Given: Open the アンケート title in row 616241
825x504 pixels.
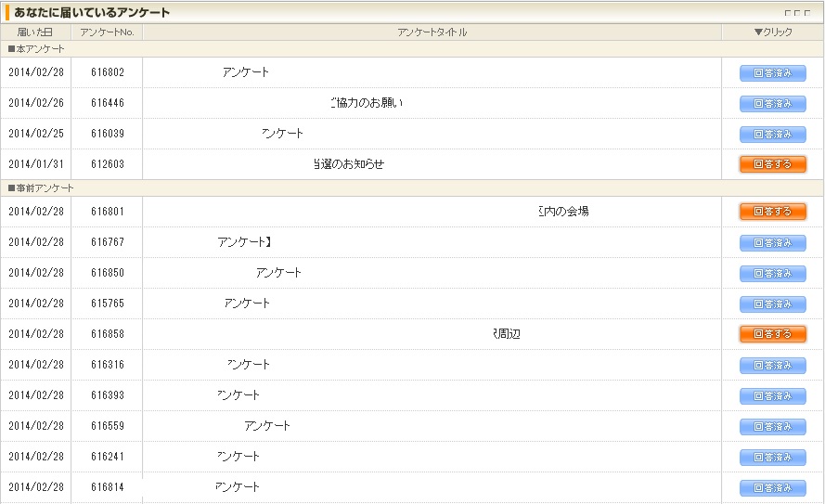Looking at the screenshot, I should (238, 456).
